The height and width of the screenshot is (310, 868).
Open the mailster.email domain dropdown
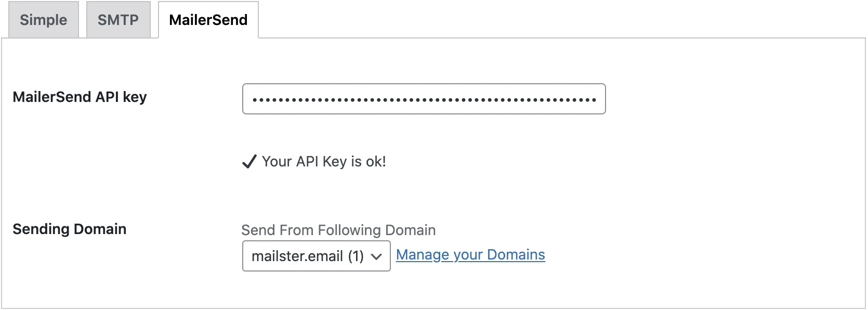click(x=316, y=256)
